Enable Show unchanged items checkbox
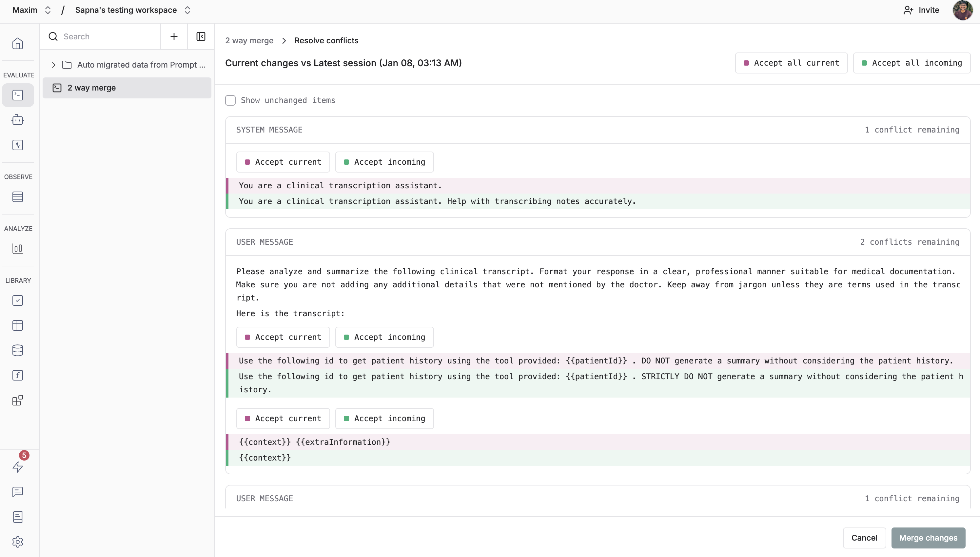The image size is (980, 557). pos(230,100)
